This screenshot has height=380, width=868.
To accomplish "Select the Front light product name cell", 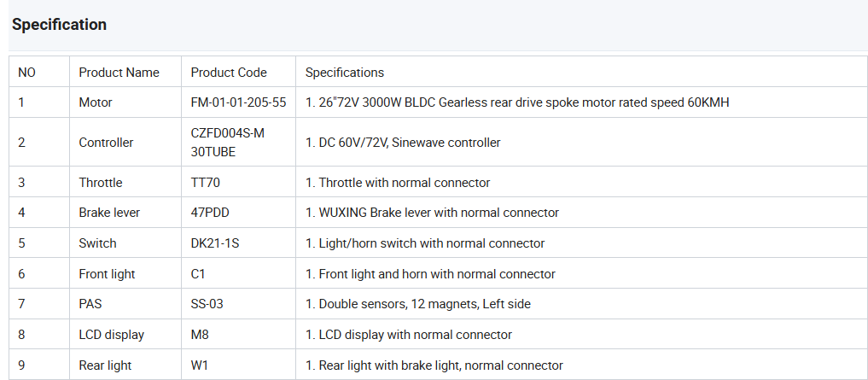I will tap(107, 274).
